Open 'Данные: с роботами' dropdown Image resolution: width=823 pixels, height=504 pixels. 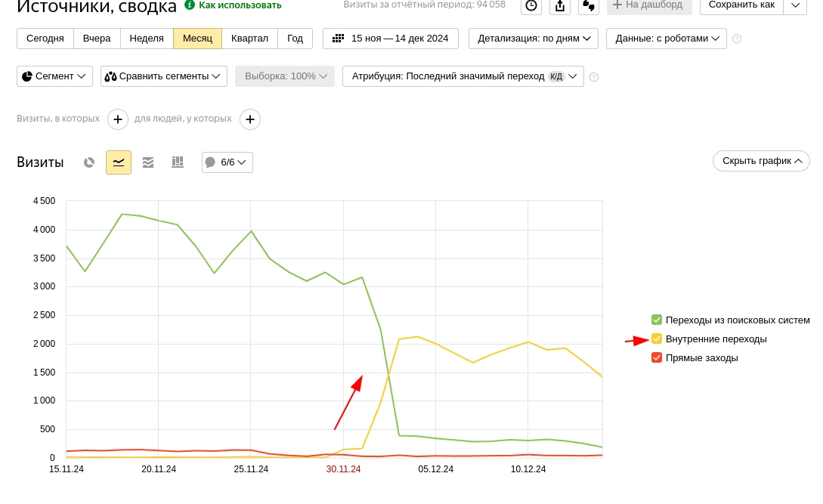[x=667, y=39]
